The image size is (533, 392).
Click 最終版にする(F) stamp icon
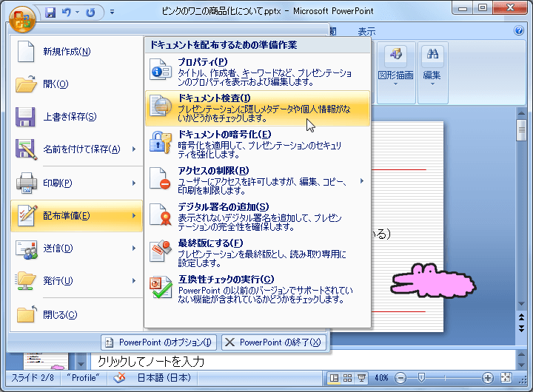[161, 251]
